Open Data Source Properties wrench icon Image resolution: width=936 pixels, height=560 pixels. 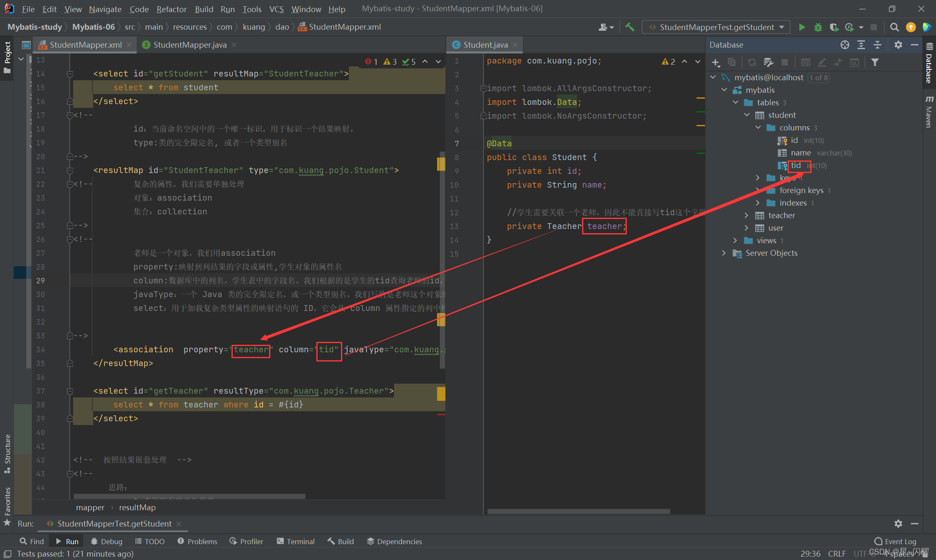point(768,62)
